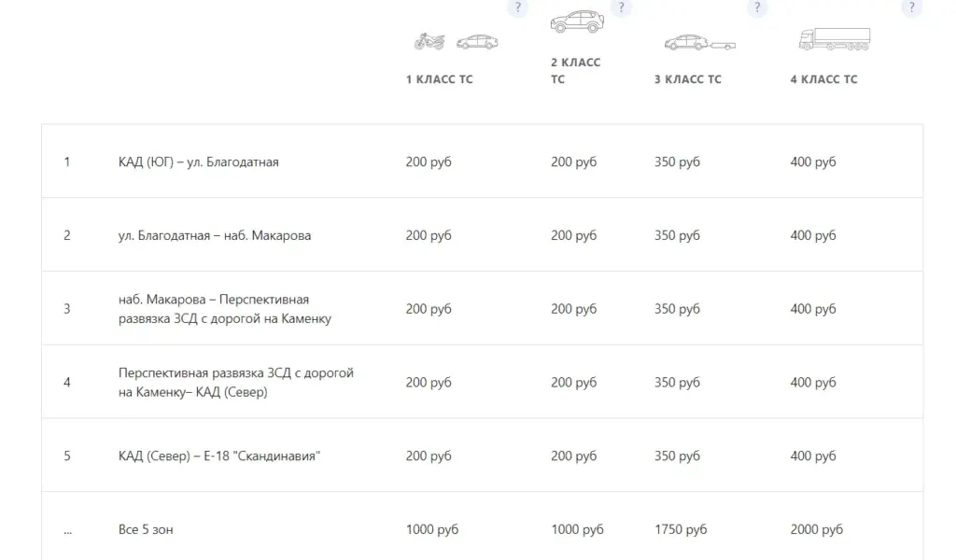Select zone 3 наб. Макарова row

483,308
